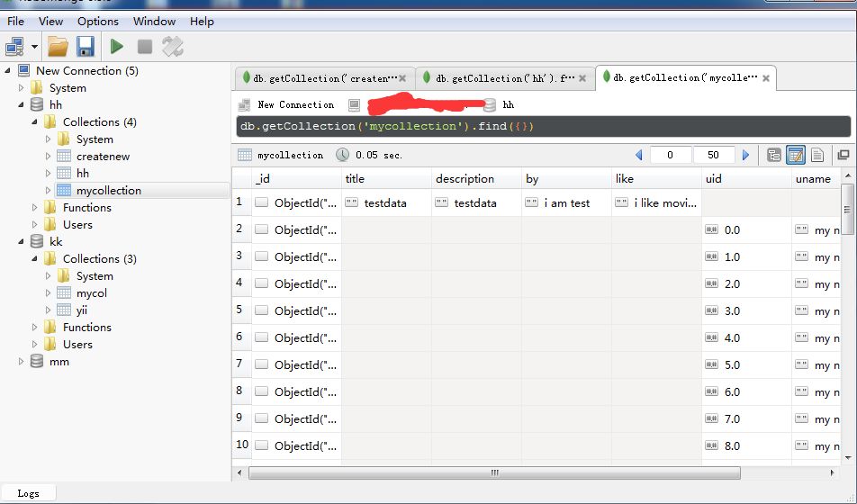Switch results to tree view mode
857x504 pixels.
click(x=774, y=155)
